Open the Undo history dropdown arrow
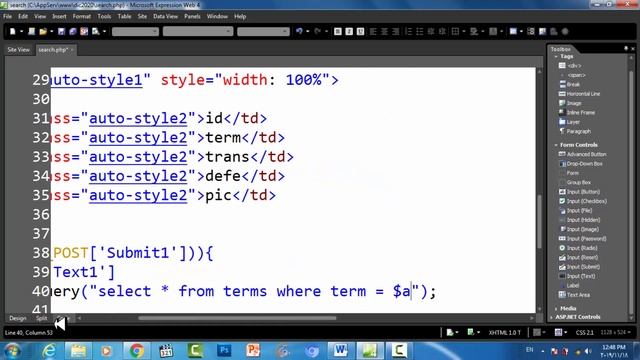 [x=307, y=31]
